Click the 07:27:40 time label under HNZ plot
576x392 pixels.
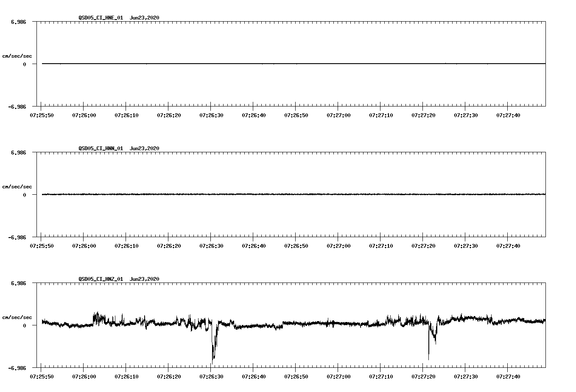point(508,376)
